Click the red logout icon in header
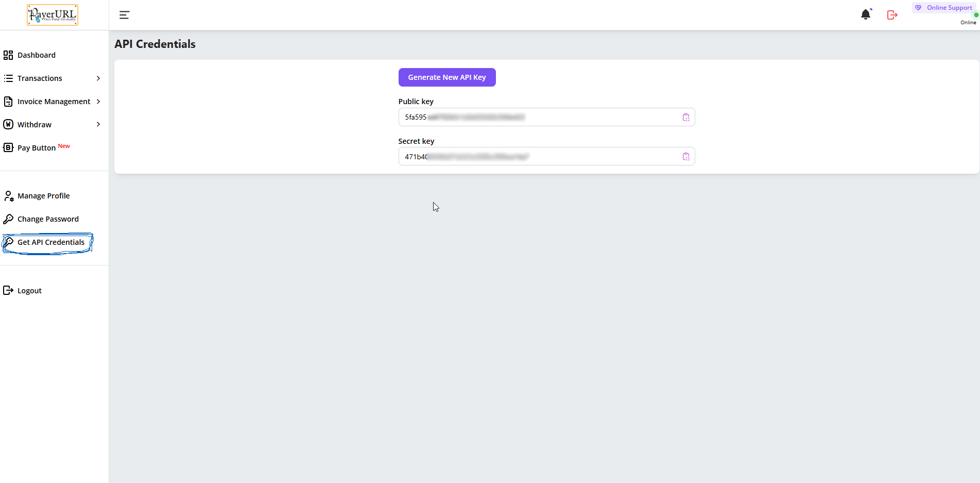Screen dimensions: 980x483 pyautogui.click(x=892, y=15)
